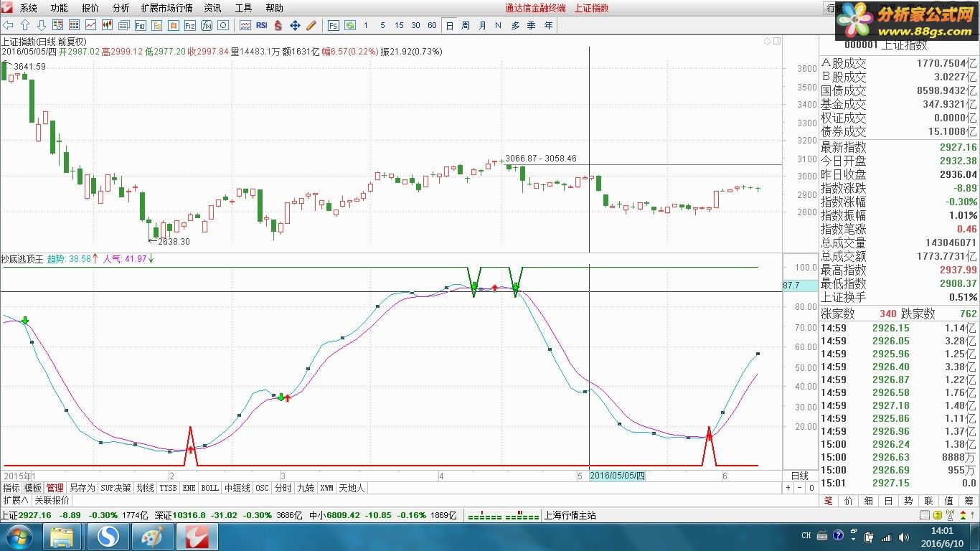The image size is (980, 551).
Task: Open the 帮助 menu
Action: pyautogui.click(x=275, y=9)
